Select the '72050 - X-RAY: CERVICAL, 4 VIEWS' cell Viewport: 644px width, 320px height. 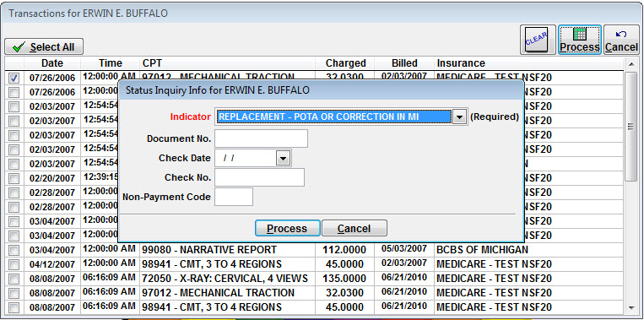(228, 278)
